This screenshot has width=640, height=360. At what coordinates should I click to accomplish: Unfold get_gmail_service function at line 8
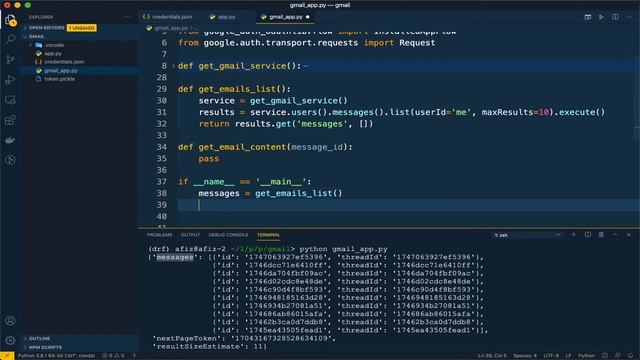173,66
